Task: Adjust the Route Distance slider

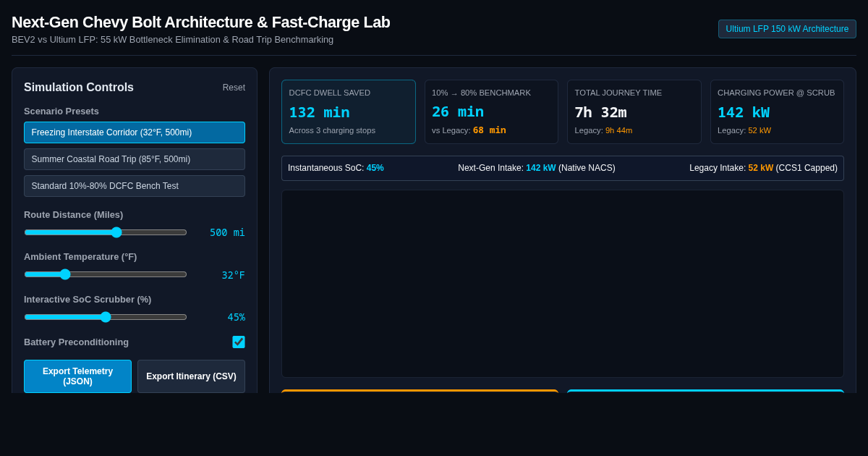Action: pos(106,232)
